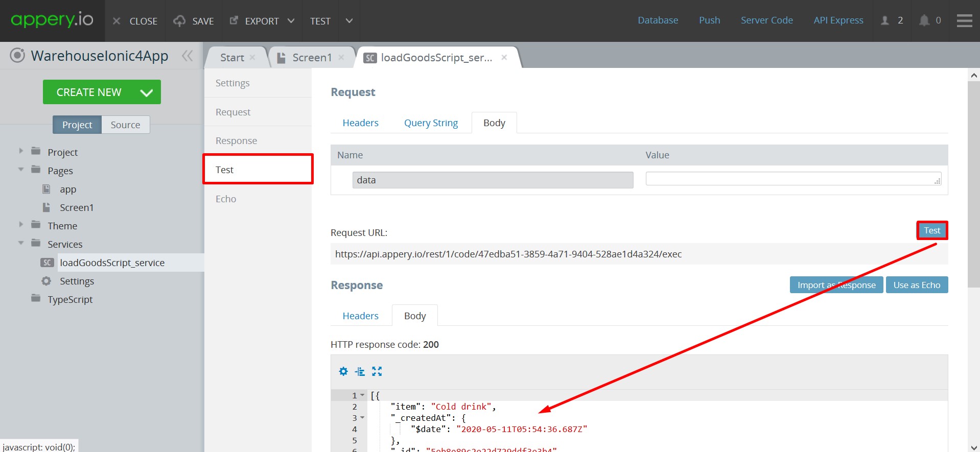Click the appery.io logo
This screenshot has width=980, height=452.
52,20
